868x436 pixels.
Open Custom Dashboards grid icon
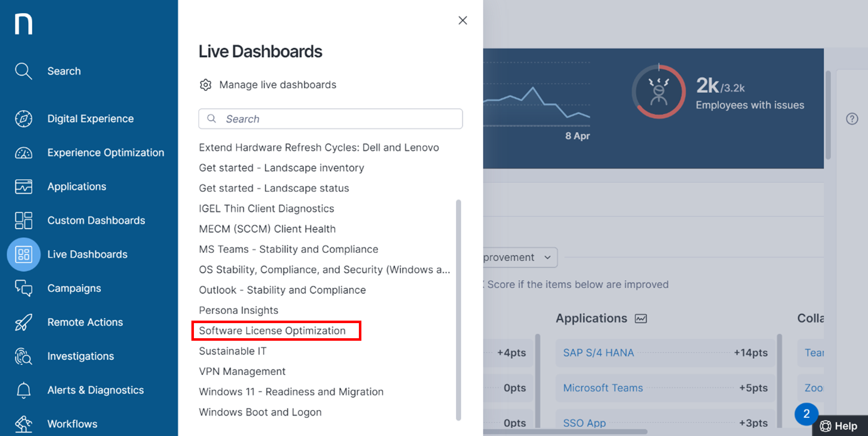click(x=24, y=220)
